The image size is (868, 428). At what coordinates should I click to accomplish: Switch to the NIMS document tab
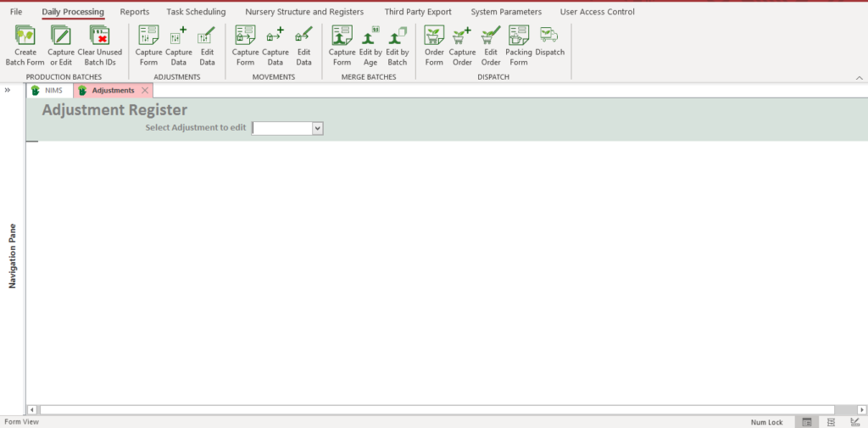pos(48,90)
